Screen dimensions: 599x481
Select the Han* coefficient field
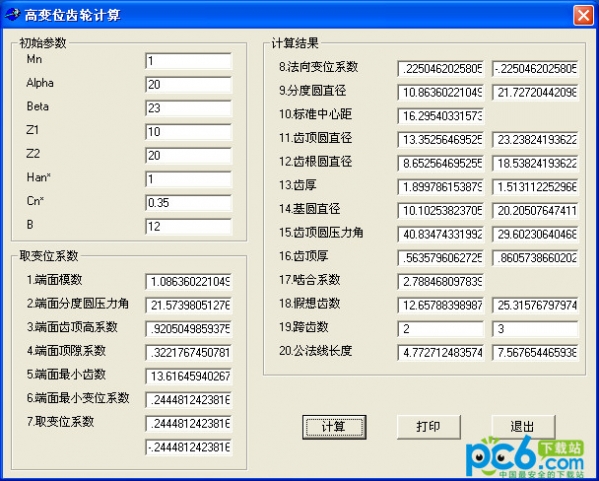coord(188,179)
